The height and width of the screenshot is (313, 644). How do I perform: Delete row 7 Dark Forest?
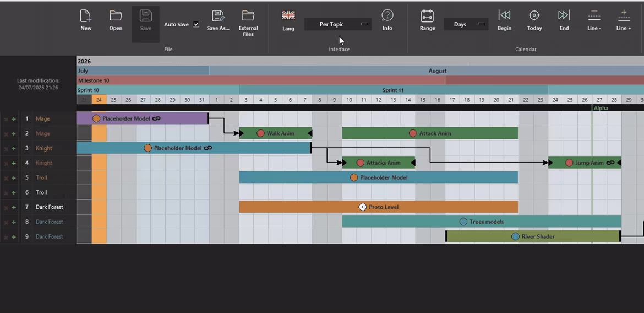coord(6,207)
